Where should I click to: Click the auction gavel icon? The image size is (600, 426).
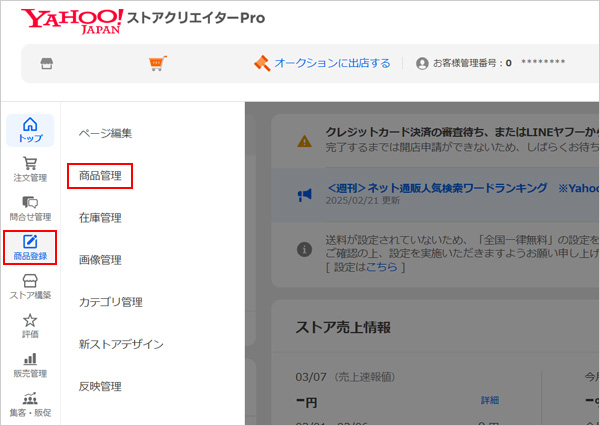pos(262,63)
